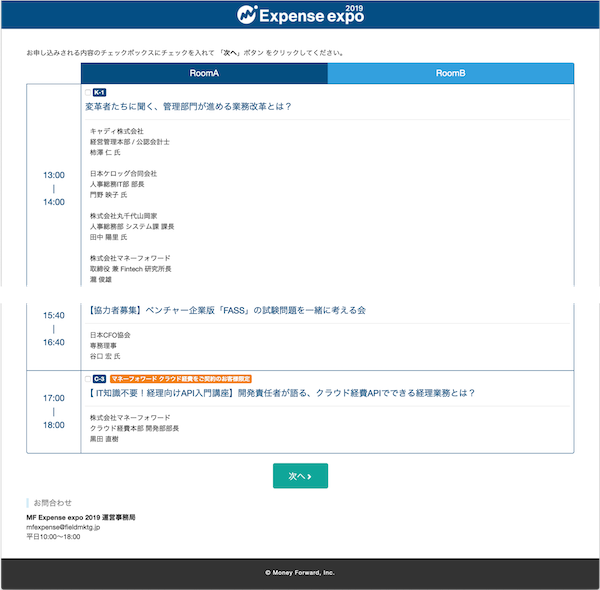
Task: Click the 次へ button
Action: (x=300, y=476)
